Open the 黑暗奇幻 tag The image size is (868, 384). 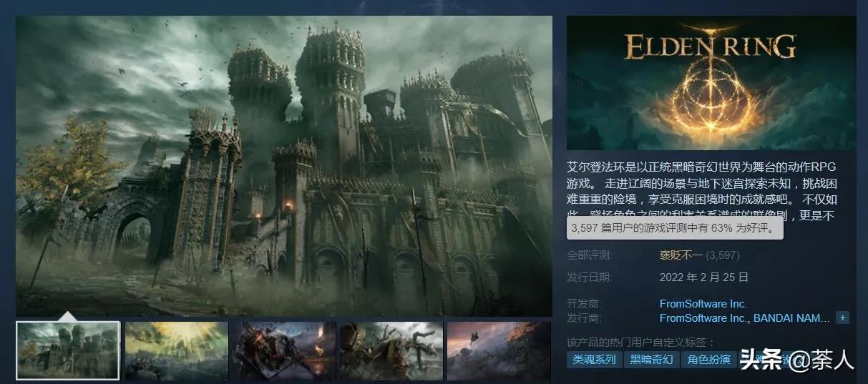coord(651,359)
